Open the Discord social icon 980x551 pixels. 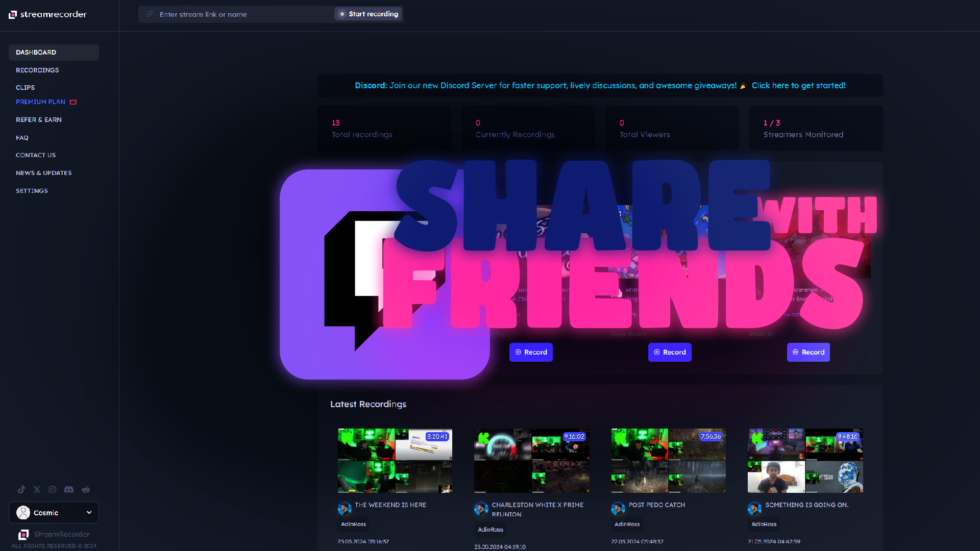pos(69,489)
